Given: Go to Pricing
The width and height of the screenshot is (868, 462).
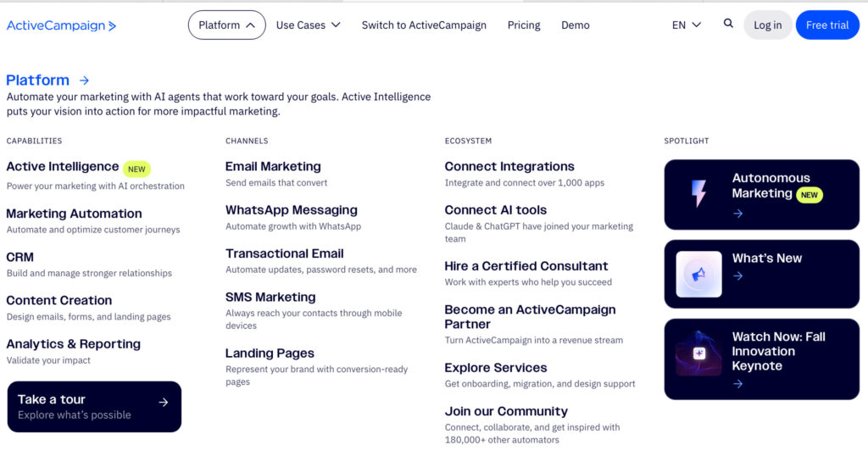Looking at the screenshot, I should [x=524, y=25].
